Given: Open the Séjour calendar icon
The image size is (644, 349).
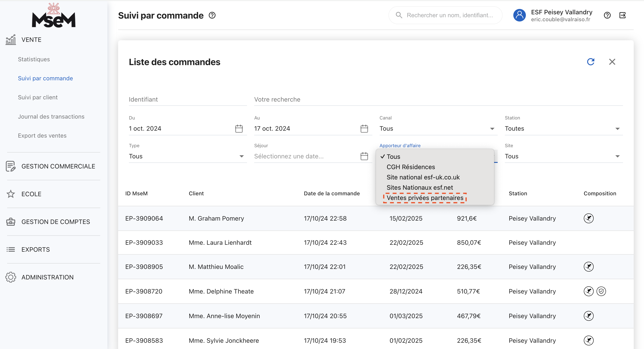Looking at the screenshot, I should (364, 156).
